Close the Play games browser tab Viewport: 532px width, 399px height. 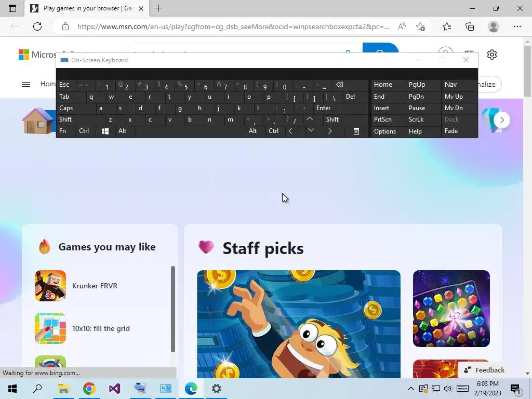click(x=141, y=8)
